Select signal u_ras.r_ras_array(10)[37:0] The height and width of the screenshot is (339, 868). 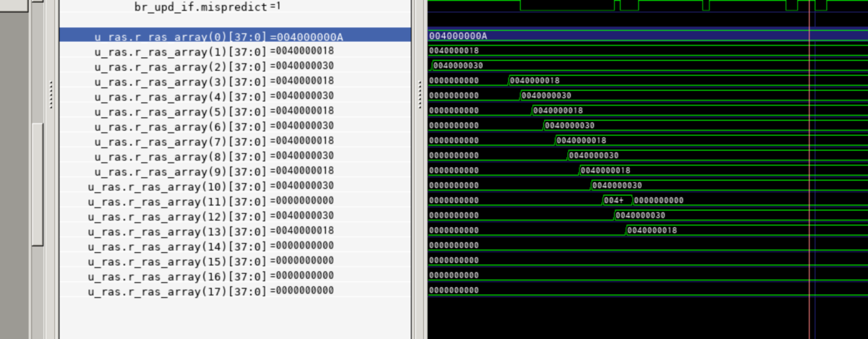[x=235, y=185]
